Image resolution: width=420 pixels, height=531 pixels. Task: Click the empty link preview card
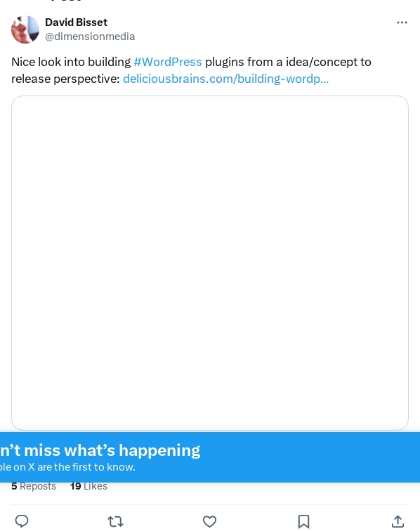(210, 263)
